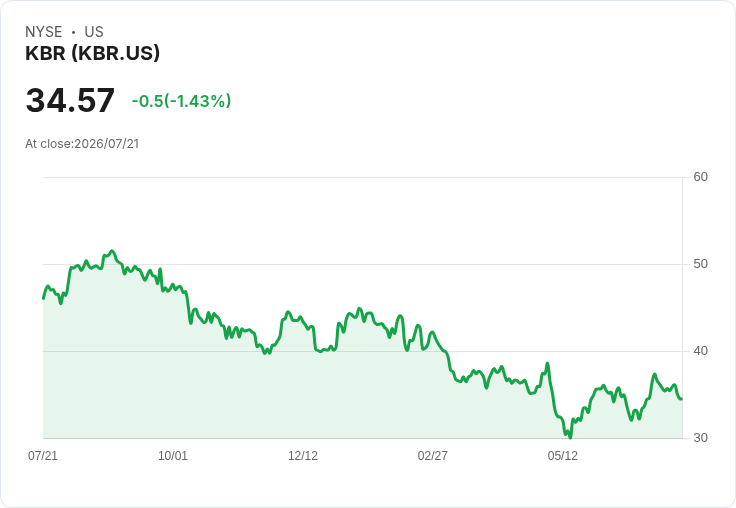
Task: Select the 10/01 date on x-axis
Action: click(173, 455)
